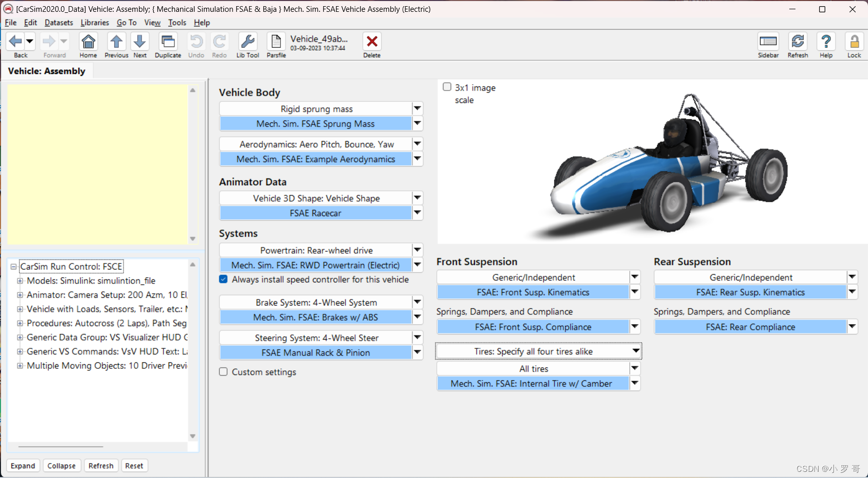This screenshot has height=478, width=868.
Task: Click the Refresh toolbar icon
Action: pos(798,41)
